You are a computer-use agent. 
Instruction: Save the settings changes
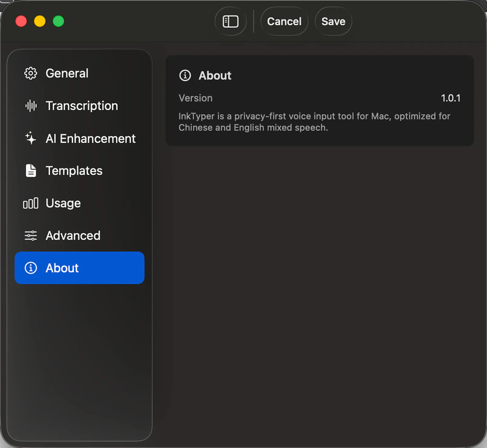click(x=333, y=21)
